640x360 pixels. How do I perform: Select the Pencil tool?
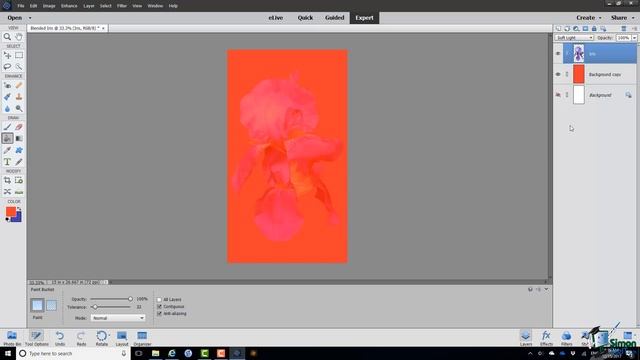point(19,162)
